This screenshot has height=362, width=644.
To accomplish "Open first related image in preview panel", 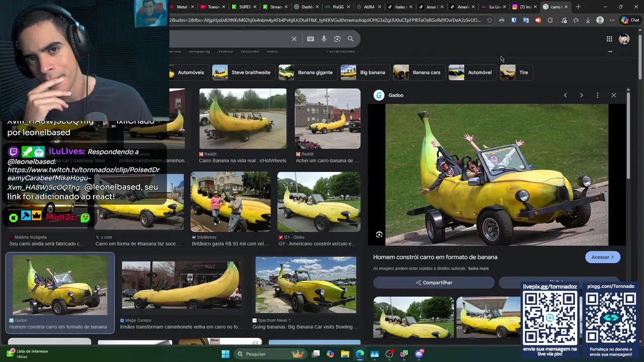I will point(413,317).
